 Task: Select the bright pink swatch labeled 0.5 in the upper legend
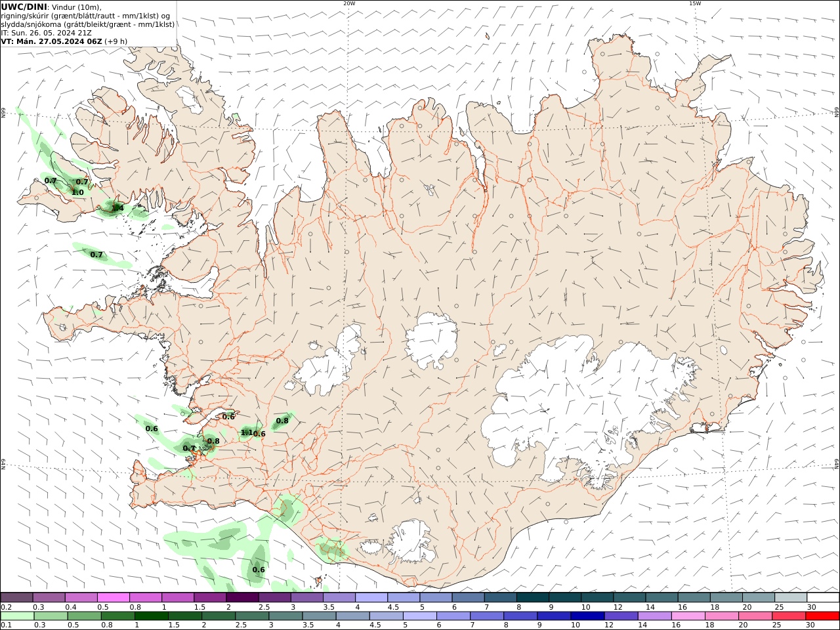[x=113, y=598]
